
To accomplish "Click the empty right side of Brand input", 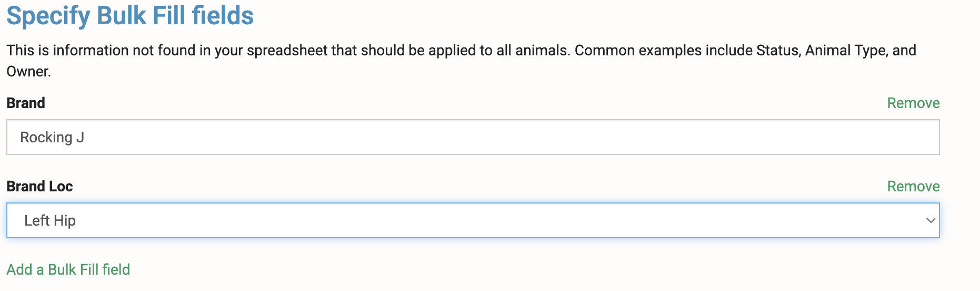I will click(789, 137).
